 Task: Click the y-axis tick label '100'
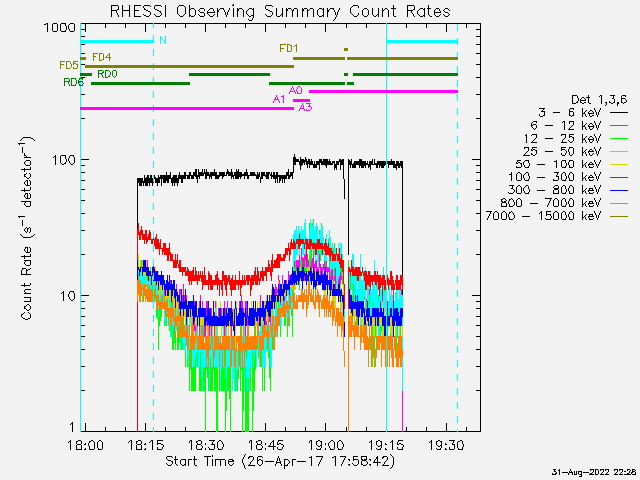click(64, 160)
